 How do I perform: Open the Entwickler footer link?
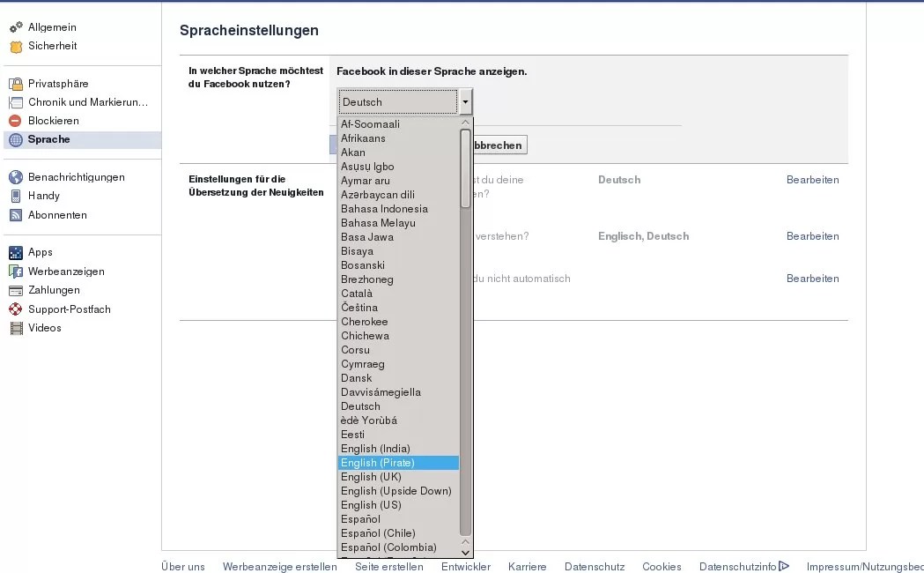coord(466,567)
